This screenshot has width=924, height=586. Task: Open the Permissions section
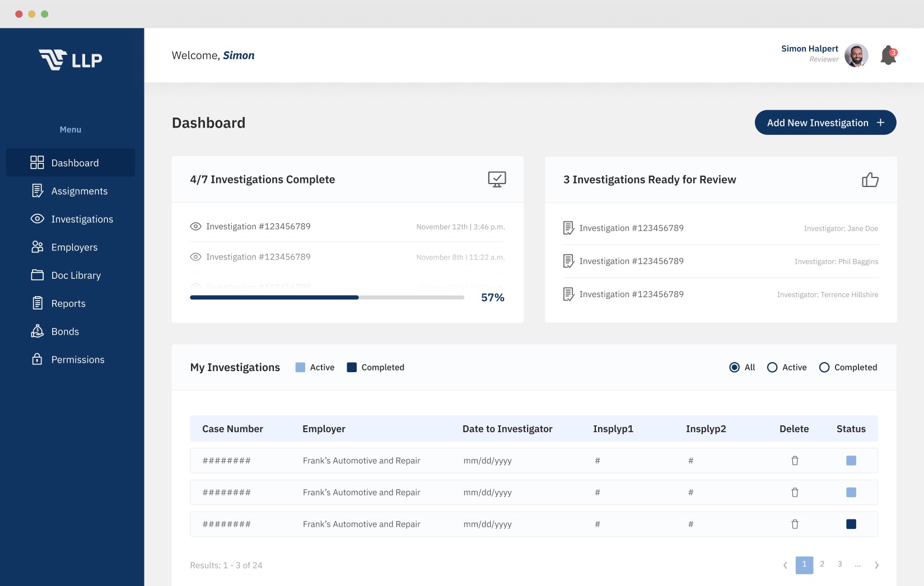[x=77, y=359]
